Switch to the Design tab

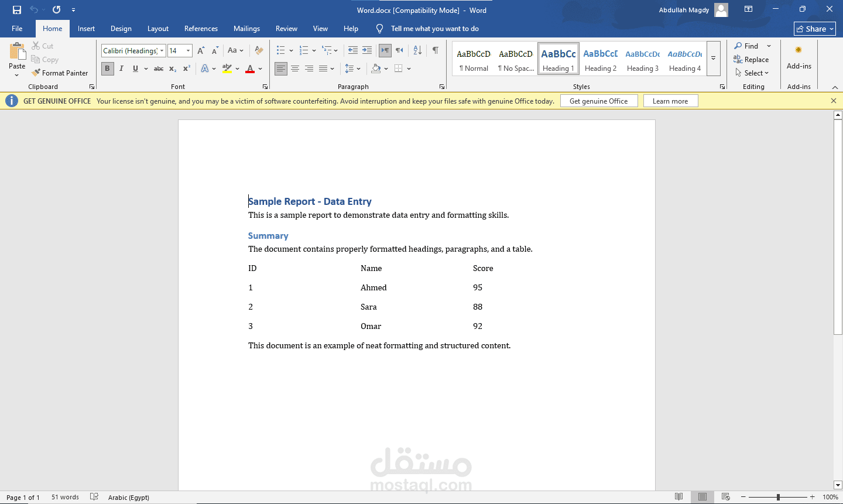pos(121,29)
